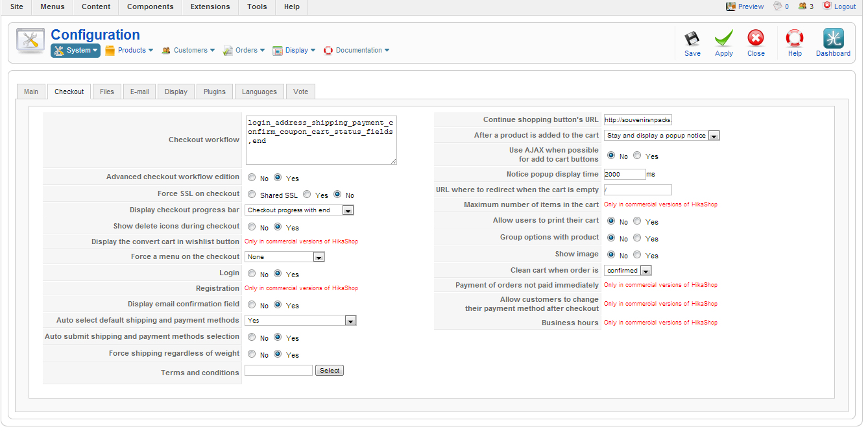The height and width of the screenshot is (431, 868).
Task: Expand After a product is added select
Action: click(x=662, y=136)
